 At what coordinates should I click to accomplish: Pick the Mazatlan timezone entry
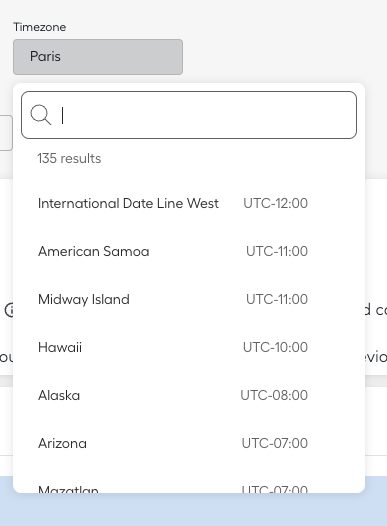(189, 485)
